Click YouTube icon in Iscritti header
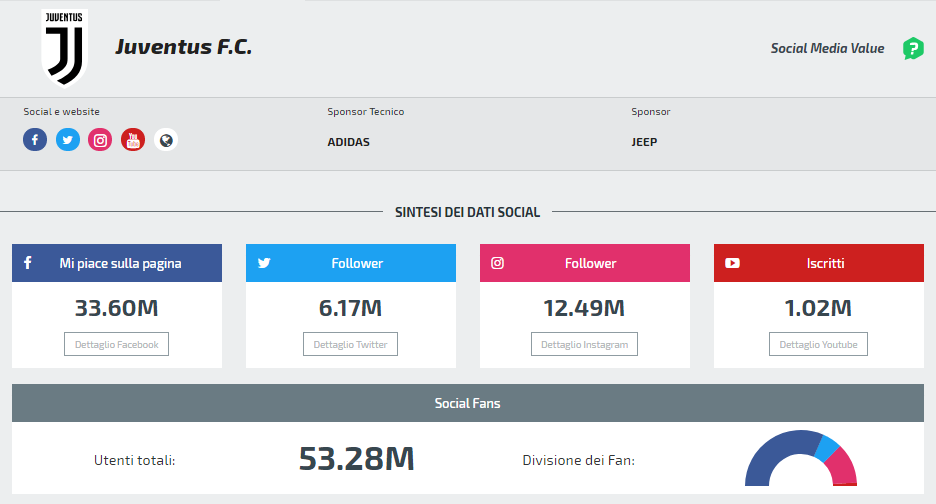The width and height of the screenshot is (936, 504). click(732, 263)
